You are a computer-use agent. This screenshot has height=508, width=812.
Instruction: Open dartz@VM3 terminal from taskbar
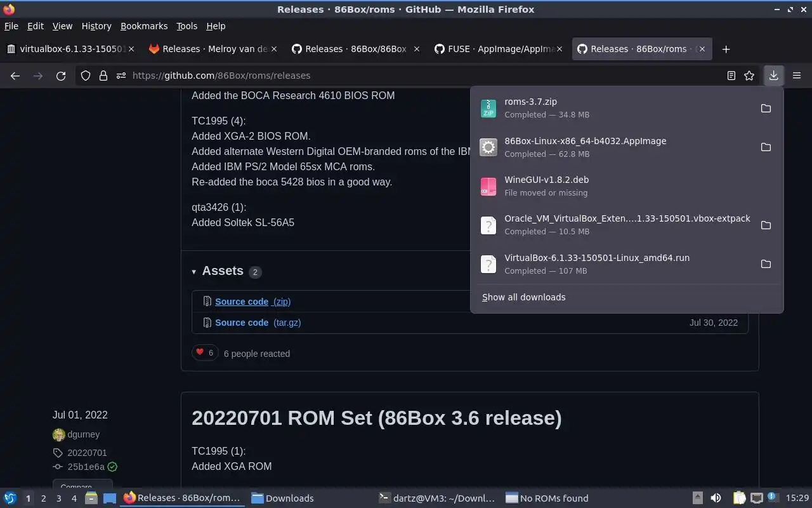[437, 498]
